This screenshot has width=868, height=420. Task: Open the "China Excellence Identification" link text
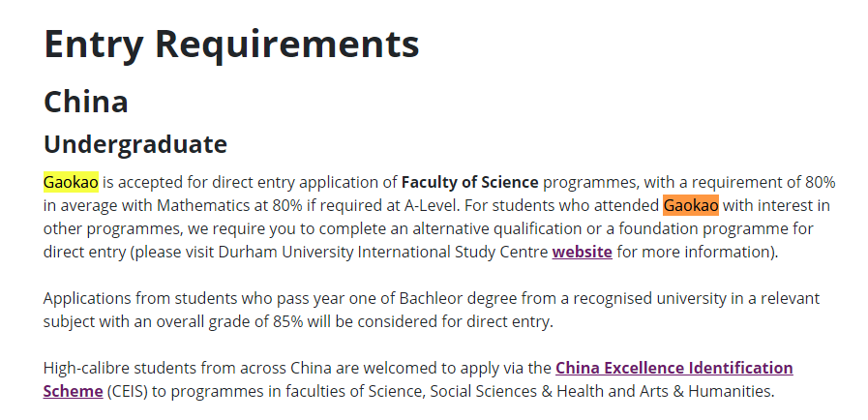pyautogui.click(x=674, y=368)
